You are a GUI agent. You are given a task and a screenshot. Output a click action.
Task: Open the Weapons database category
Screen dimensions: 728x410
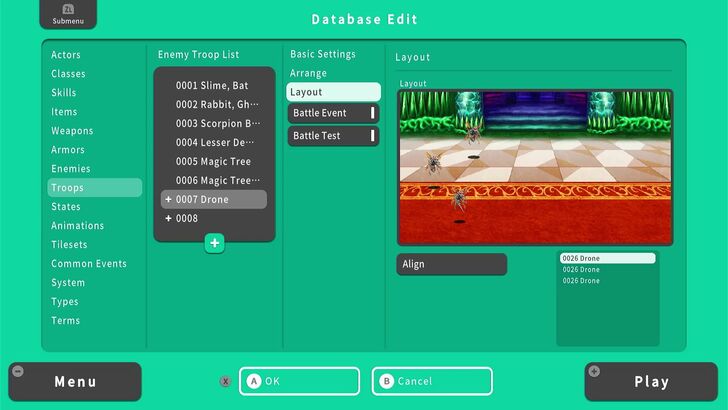tap(72, 131)
